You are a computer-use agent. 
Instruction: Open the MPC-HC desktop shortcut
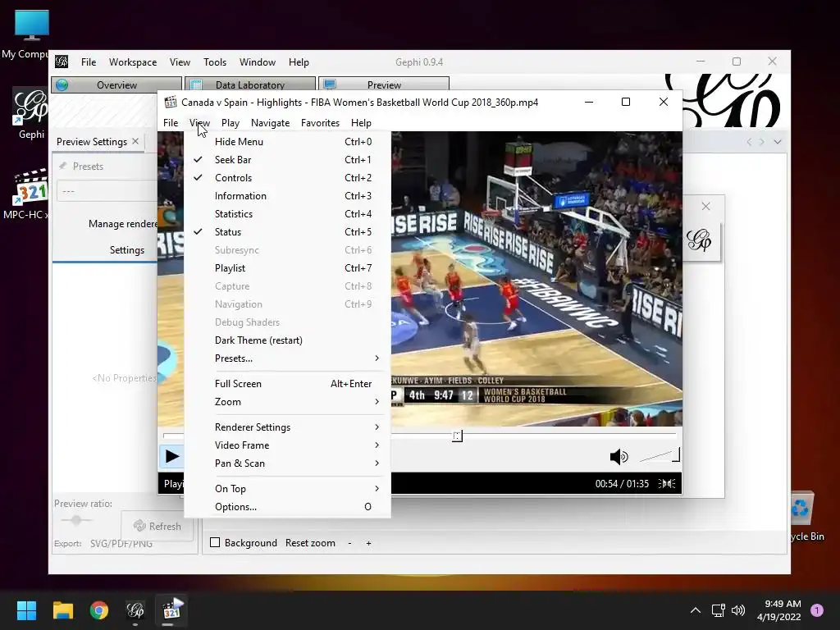[25, 194]
